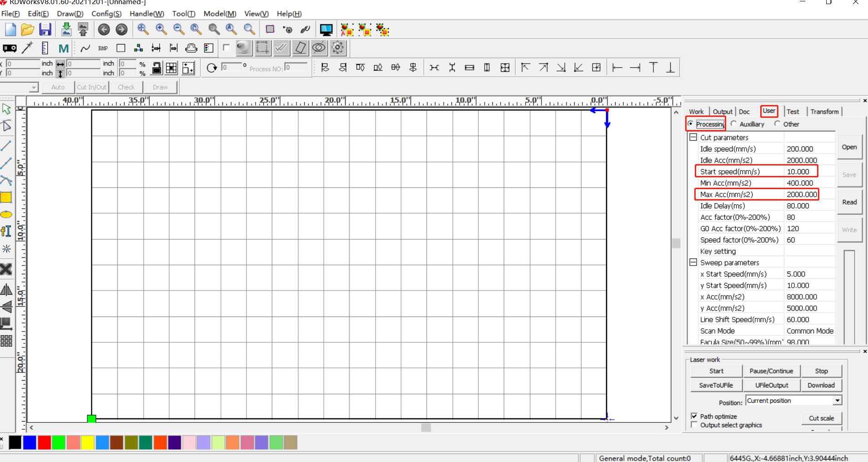Collapse the Cut parameters section
This screenshot has width=868, height=462.
pyautogui.click(x=693, y=137)
